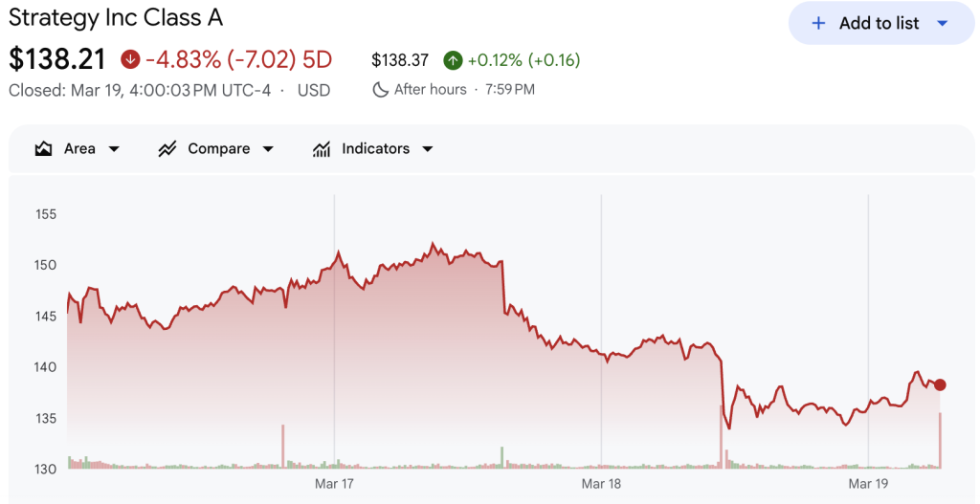Click the Indicators chart icon
The image size is (980, 504).
322,149
